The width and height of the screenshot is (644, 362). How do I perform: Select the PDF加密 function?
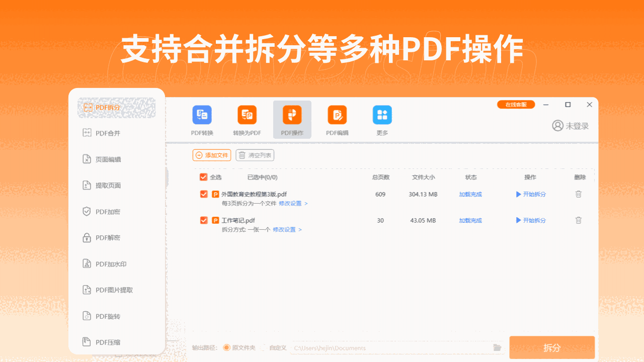coord(106,211)
